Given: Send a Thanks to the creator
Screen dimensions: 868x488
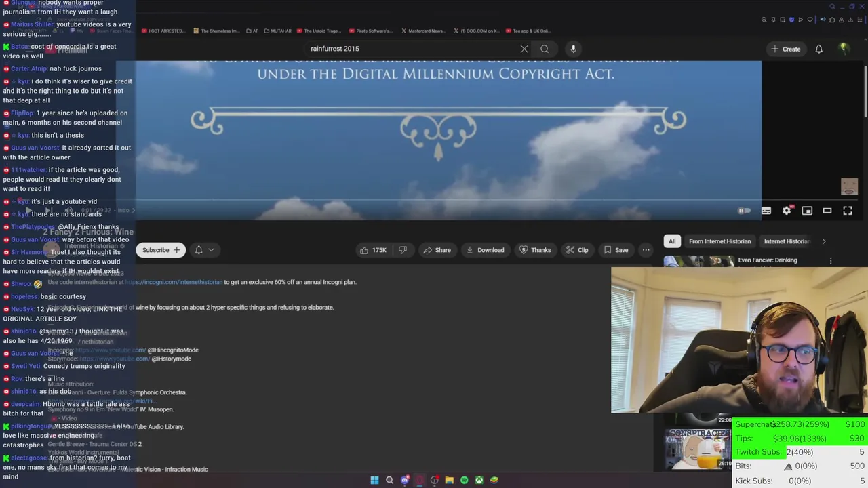Looking at the screenshot, I should [535, 250].
